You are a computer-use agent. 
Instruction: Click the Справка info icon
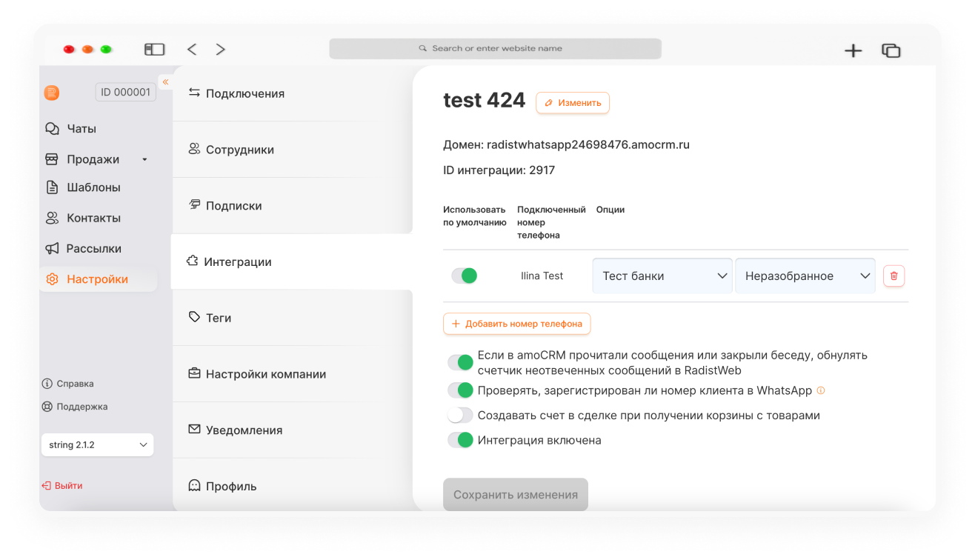coord(47,384)
